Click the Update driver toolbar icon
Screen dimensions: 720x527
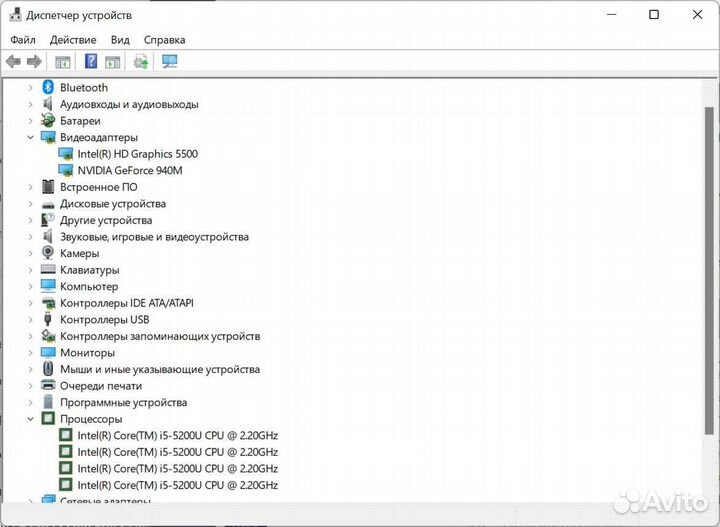(x=141, y=62)
